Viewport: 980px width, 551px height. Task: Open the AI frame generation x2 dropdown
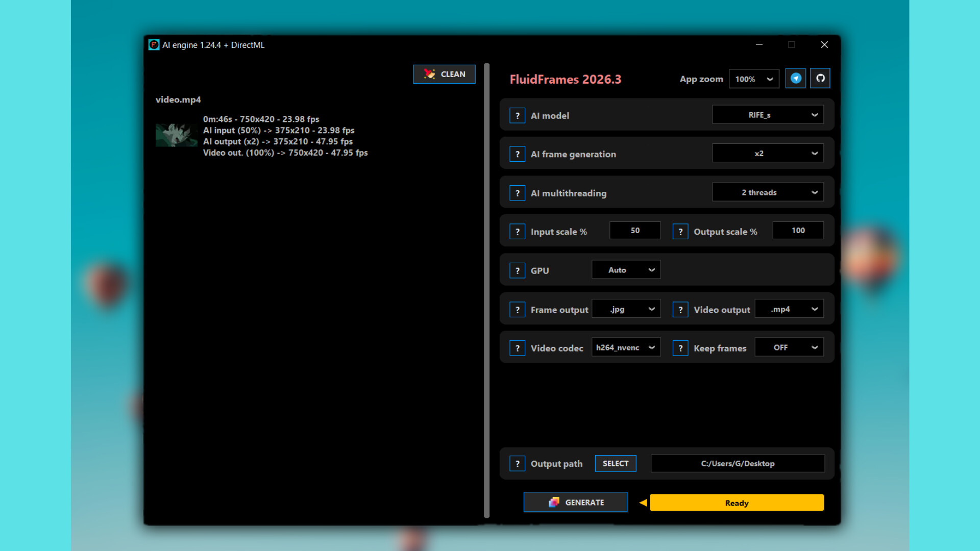point(768,153)
